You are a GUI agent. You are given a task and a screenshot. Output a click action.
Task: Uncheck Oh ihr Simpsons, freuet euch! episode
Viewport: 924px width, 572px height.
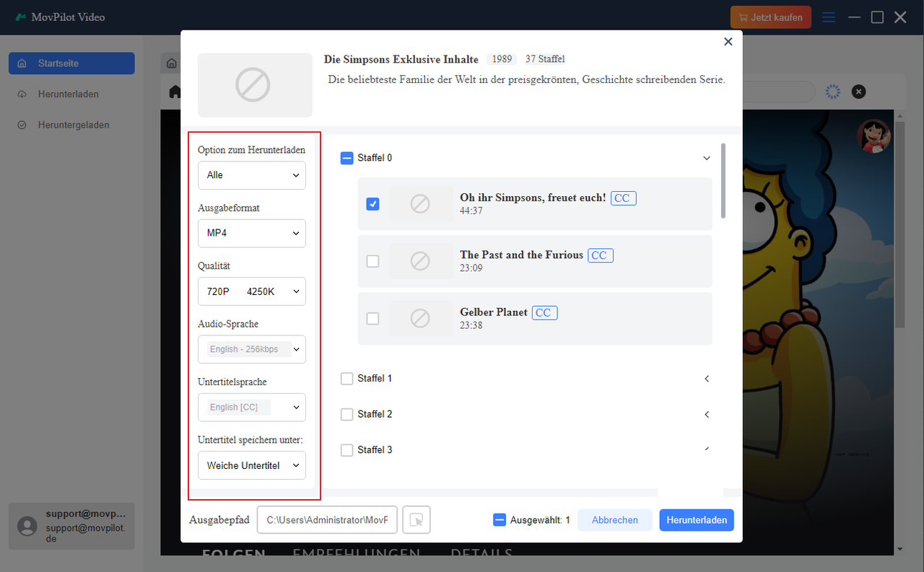pyautogui.click(x=372, y=204)
